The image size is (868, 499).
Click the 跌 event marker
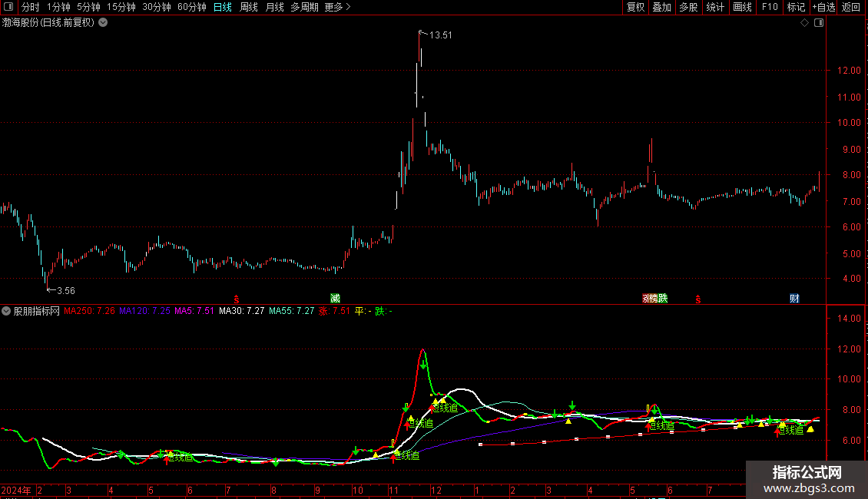tap(663, 298)
